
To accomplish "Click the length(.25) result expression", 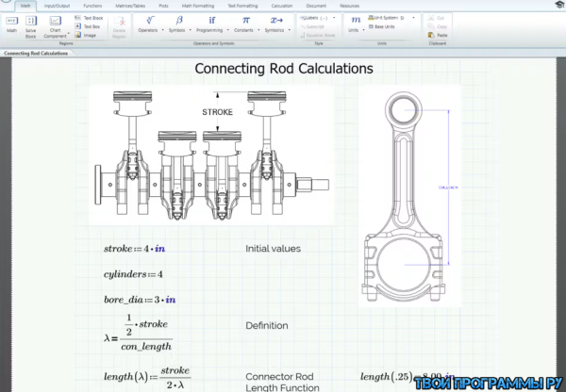I will pyautogui.click(x=408, y=377).
